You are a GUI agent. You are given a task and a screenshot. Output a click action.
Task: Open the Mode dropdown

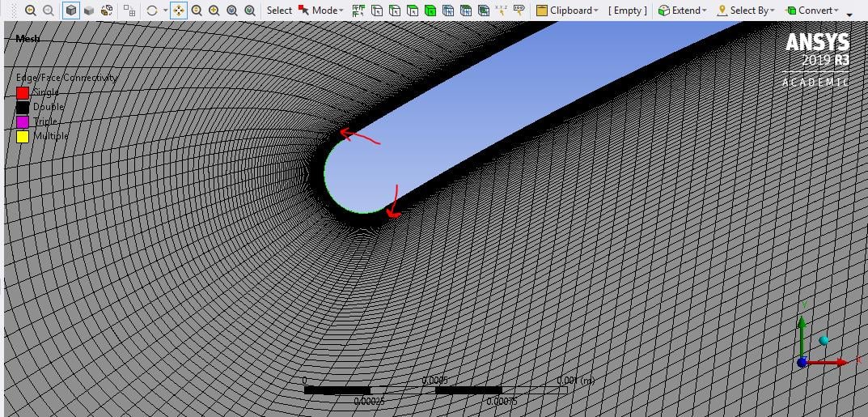point(327,10)
